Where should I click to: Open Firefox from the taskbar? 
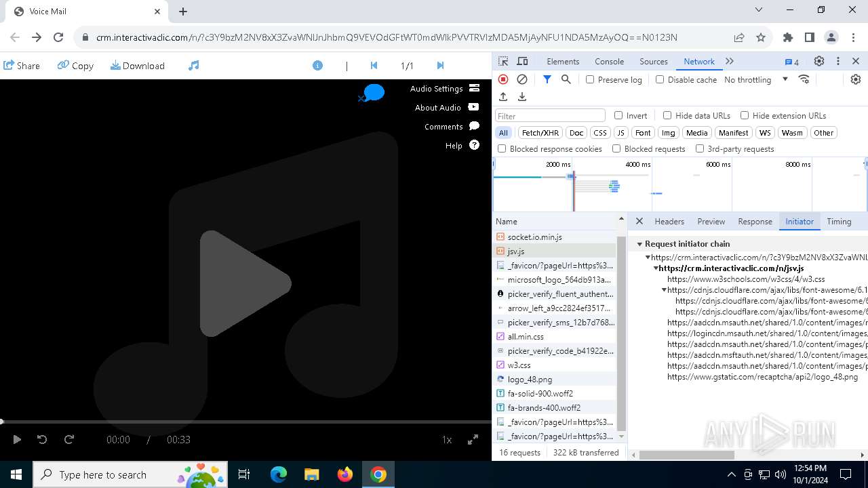coord(345,474)
